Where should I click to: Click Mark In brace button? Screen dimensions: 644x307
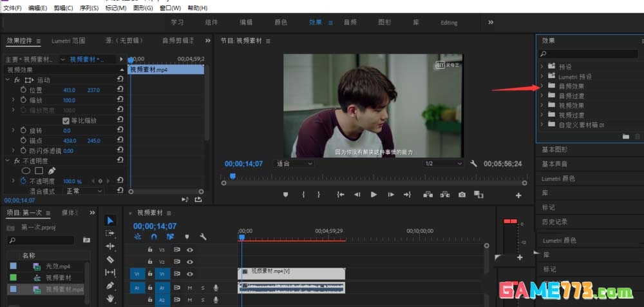coord(303,195)
